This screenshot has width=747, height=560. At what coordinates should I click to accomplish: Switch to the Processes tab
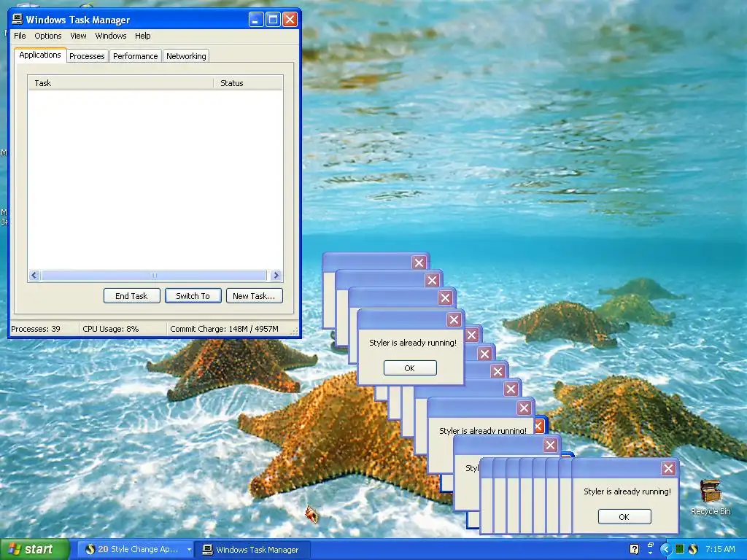[87, 56]
